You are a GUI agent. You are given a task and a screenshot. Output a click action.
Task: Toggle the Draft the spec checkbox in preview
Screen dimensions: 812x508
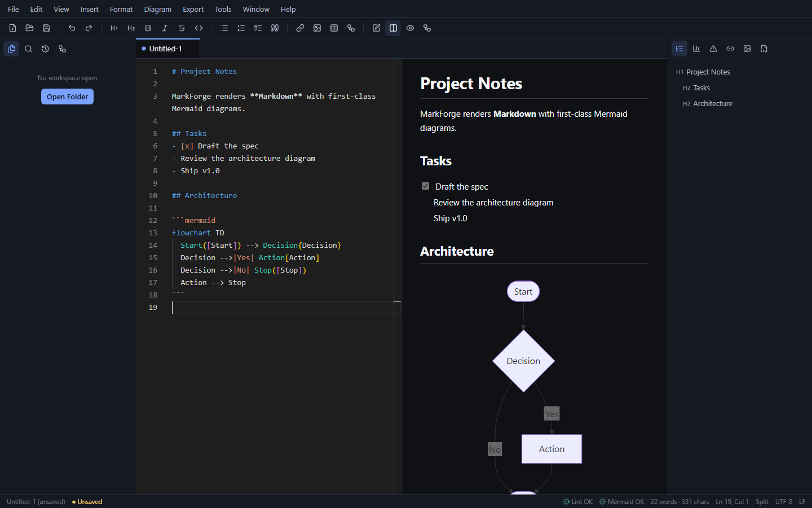[x=426, y=186]
